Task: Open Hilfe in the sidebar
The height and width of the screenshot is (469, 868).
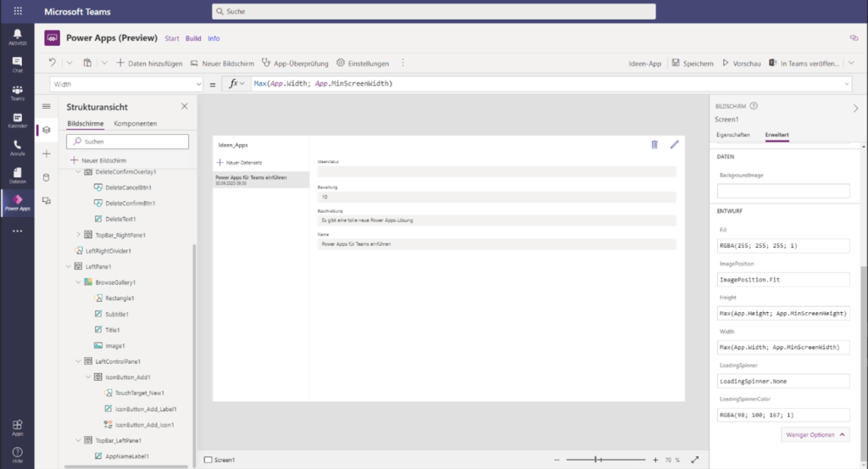Action: (17, 455)
